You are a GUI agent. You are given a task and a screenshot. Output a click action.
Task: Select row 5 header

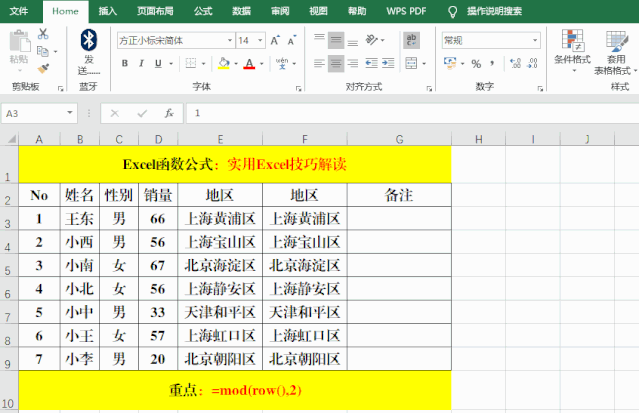point(8,266)
